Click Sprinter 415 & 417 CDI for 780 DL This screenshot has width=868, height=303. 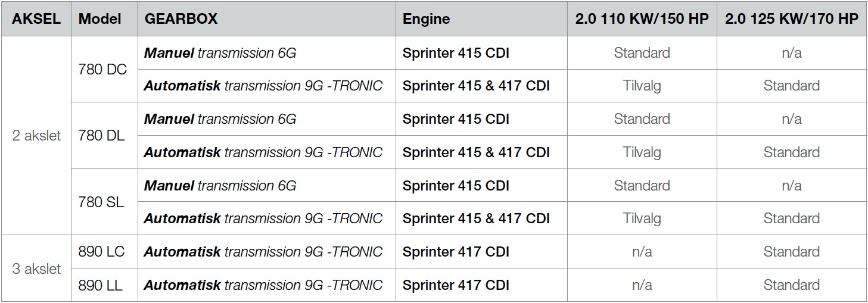pos(481,152)
